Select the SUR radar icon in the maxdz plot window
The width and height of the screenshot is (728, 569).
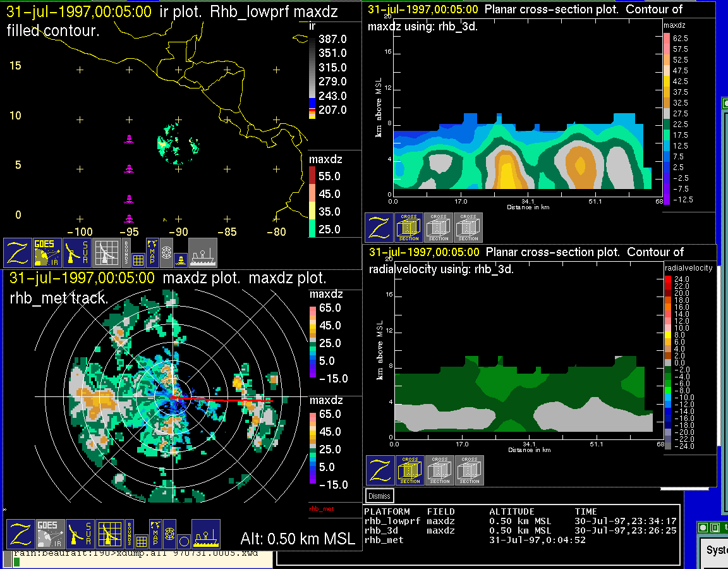point(80,534)
